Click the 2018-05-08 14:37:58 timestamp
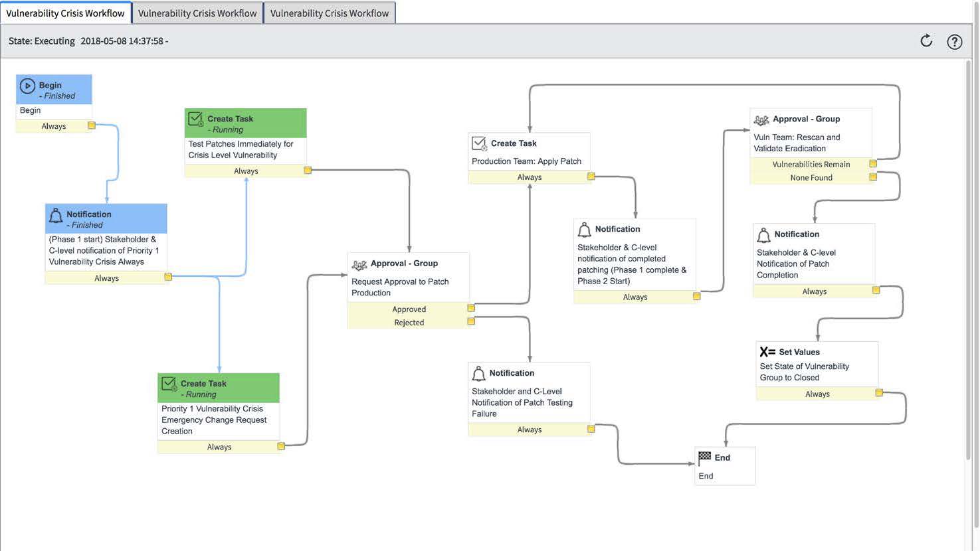Viewport: 980px width, 551px height. [122, 41]
